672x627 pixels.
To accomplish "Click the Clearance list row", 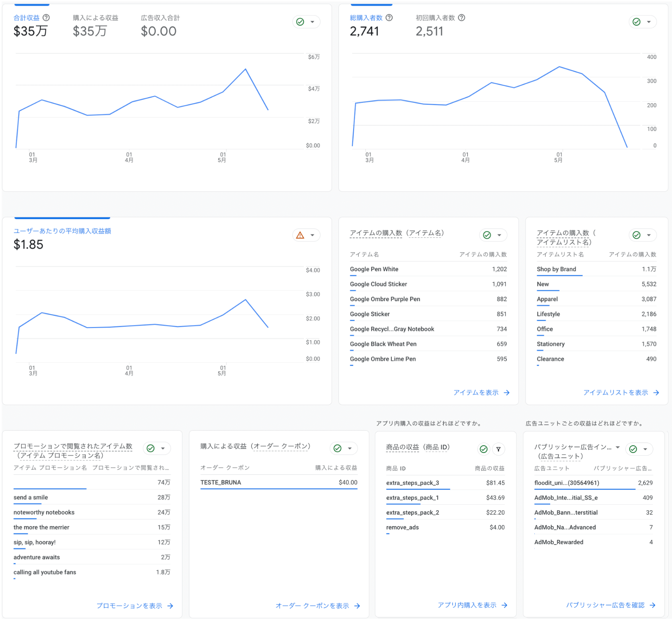I will (x=596, y=359).
